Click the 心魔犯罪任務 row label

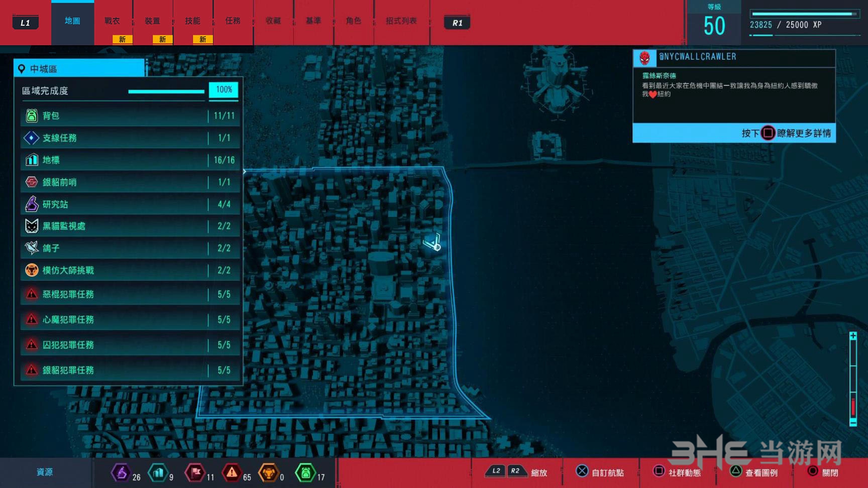point(68,319)
